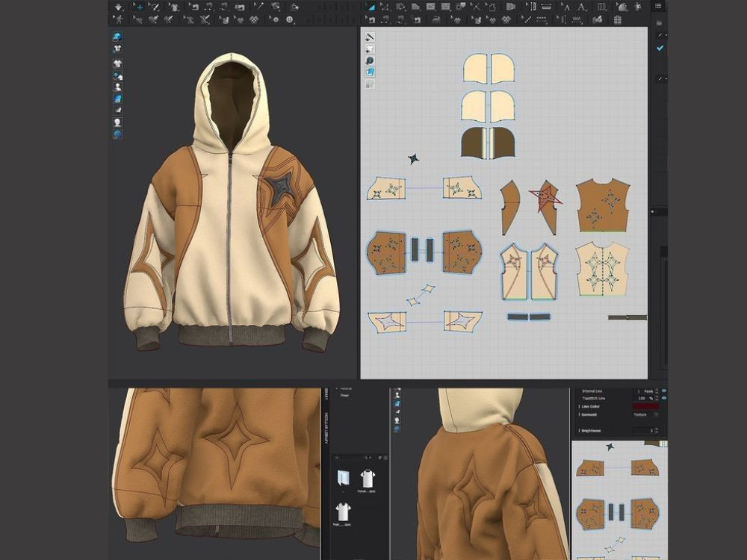747x560 pixels.
Task: Open the folder thumbnail in library
Action: [344, 478]
